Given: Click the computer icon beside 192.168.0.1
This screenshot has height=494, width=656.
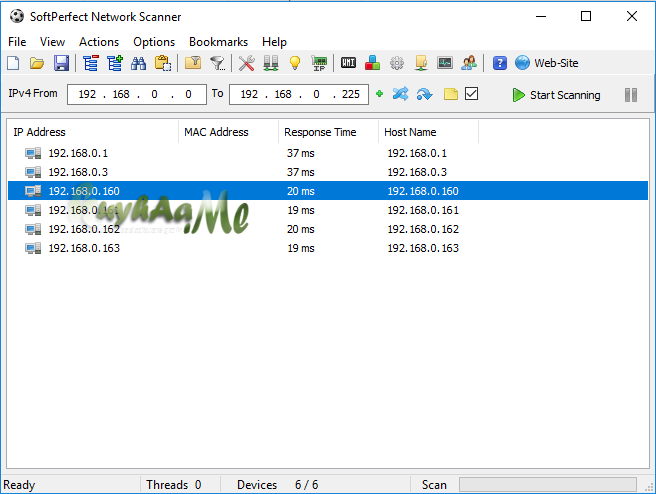Looking at the screenshot, I should [33, 154].
